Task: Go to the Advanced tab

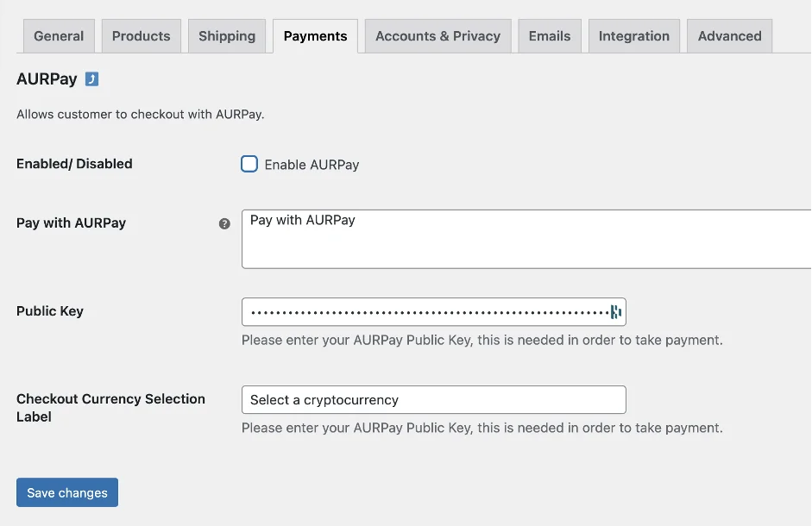Action: pyautogui.click(x=729, y=36)
